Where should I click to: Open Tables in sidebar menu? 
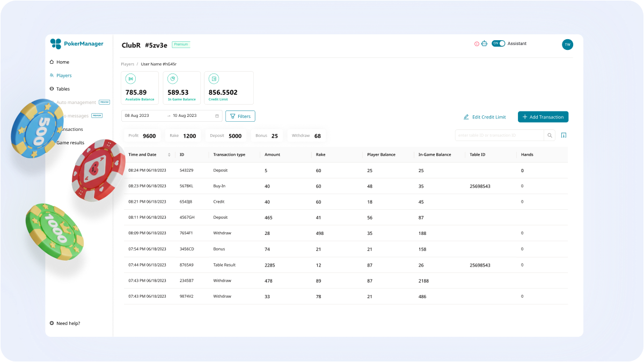tap(63, 89)
